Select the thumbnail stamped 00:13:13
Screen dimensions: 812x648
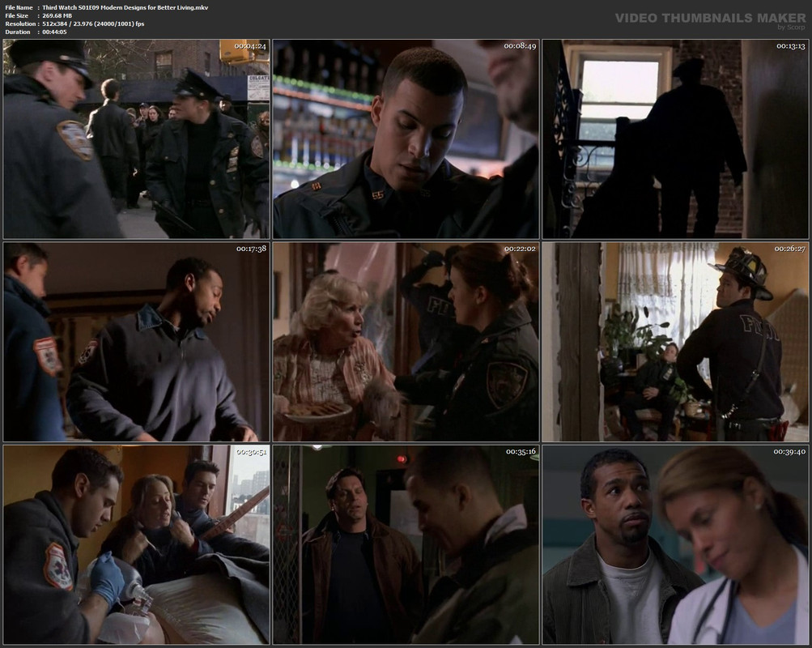pos(675,139)
